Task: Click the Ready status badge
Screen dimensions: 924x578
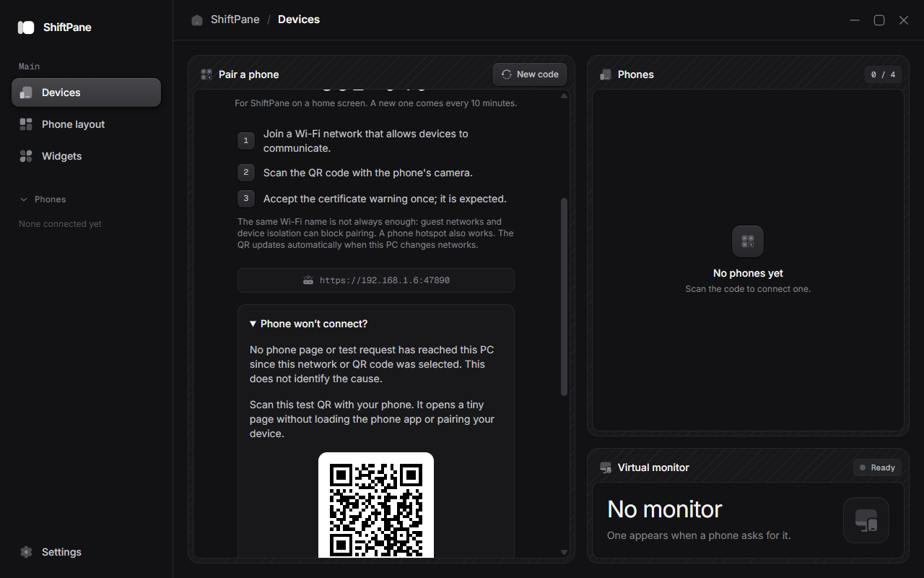Action: point(877,467)
